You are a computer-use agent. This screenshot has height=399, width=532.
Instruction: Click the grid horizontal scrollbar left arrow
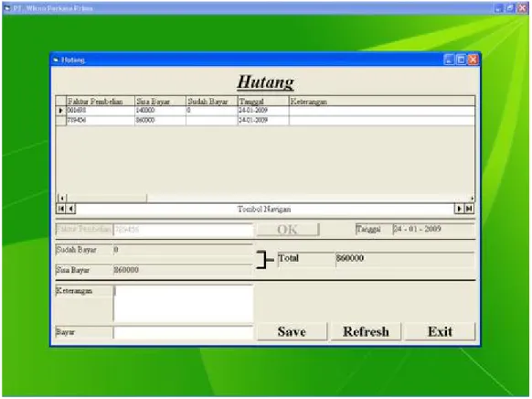point(62,198)
